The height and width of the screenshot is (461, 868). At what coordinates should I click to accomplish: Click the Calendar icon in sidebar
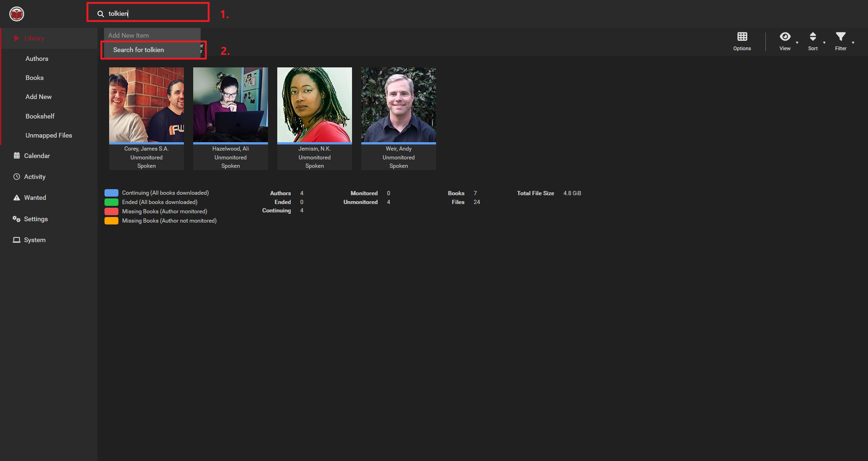pos(17,156)
